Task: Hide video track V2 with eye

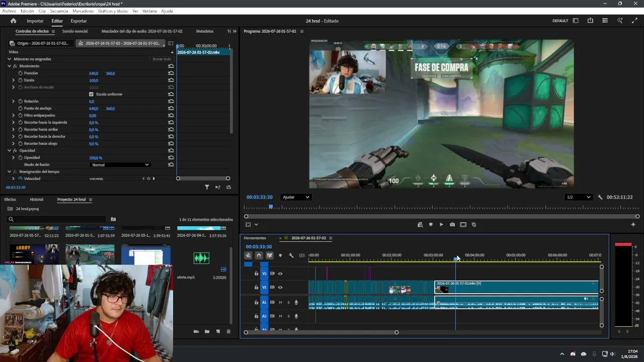Action: click(280, 274)
